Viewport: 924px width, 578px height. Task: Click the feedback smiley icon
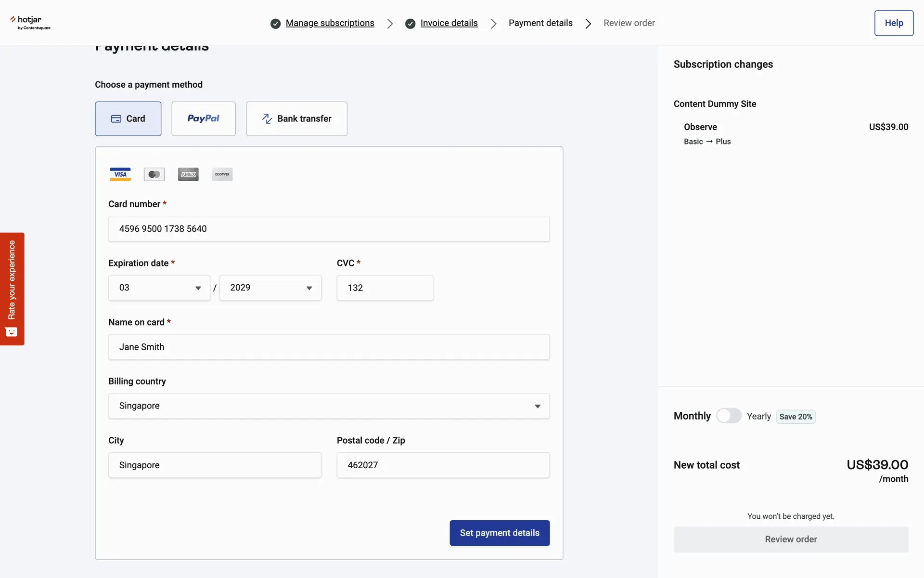12,332
